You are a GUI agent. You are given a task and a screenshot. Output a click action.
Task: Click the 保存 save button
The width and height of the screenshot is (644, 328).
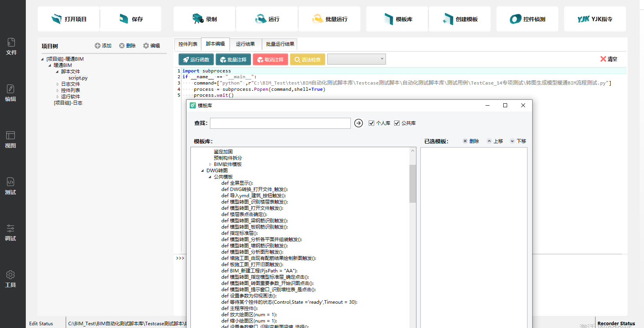point(131,19)
